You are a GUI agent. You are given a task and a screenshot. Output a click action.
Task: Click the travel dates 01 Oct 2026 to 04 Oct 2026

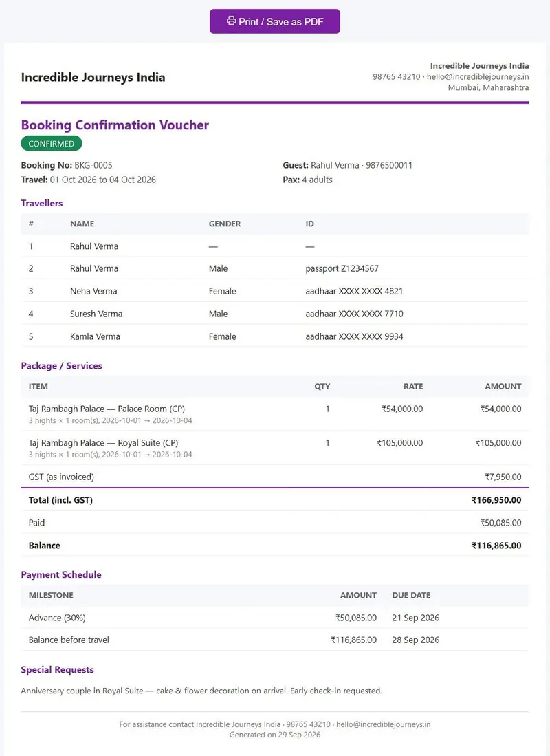point(102,180)
